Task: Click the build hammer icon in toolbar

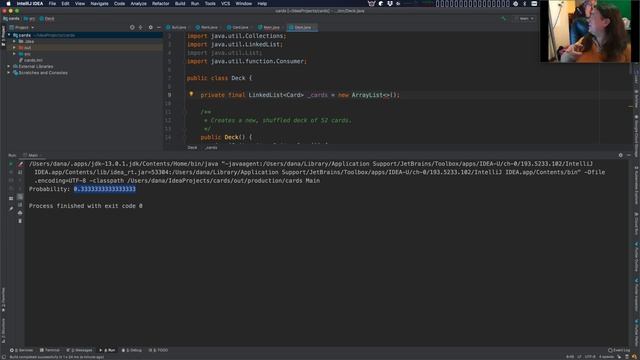Action: pos(504,18)
